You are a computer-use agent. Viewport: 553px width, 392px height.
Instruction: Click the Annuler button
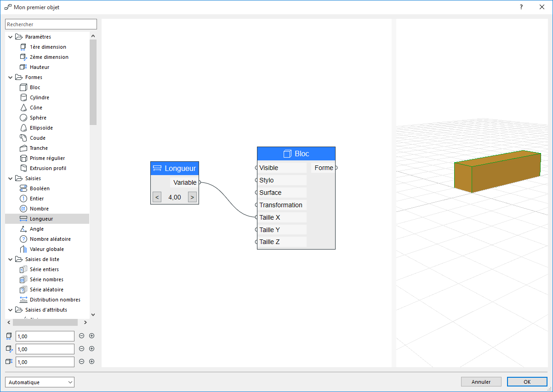(x=481, y=382)
